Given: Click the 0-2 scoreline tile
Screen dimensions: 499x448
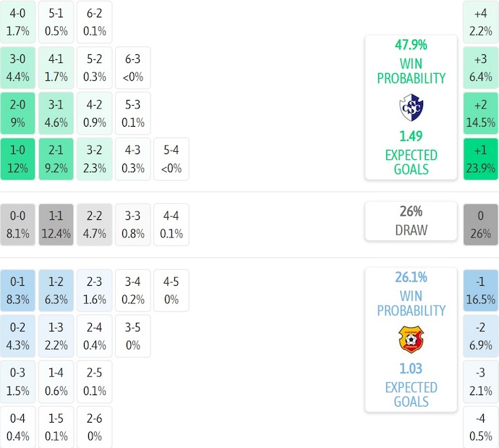Looking at the screenshot, I should coord(18,336).
